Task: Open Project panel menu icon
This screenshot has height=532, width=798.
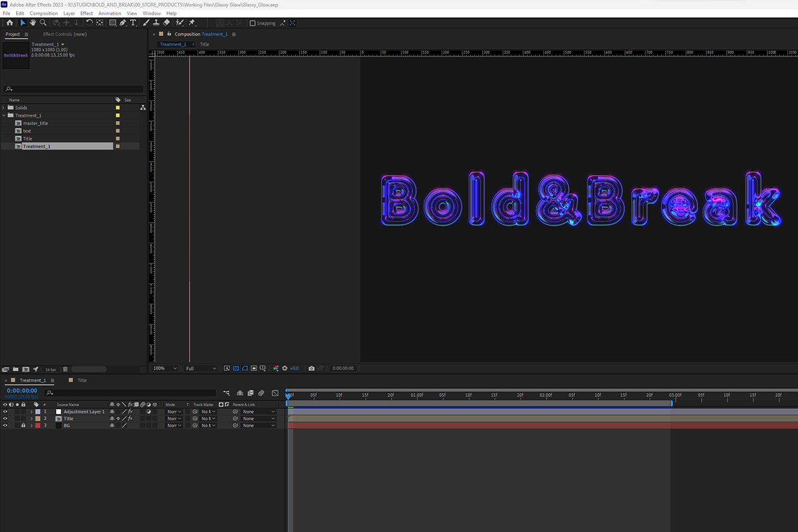Action: pyautogui.click(x=27, y=34)
